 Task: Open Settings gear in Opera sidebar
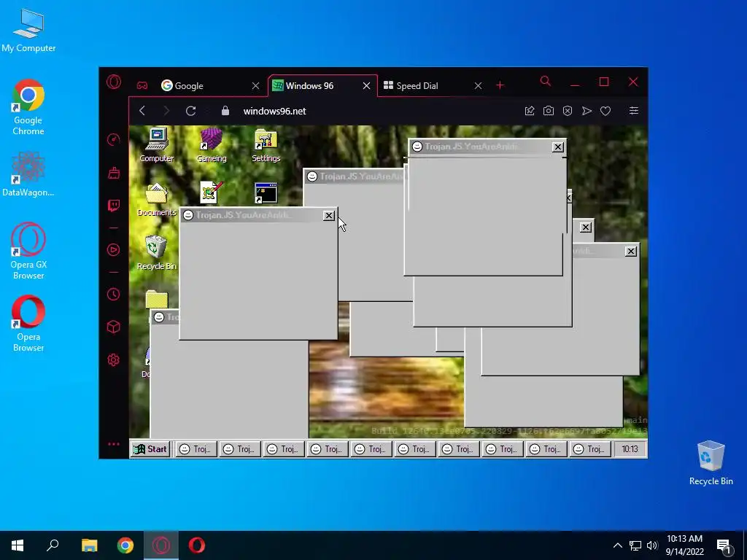coord(113,360)
